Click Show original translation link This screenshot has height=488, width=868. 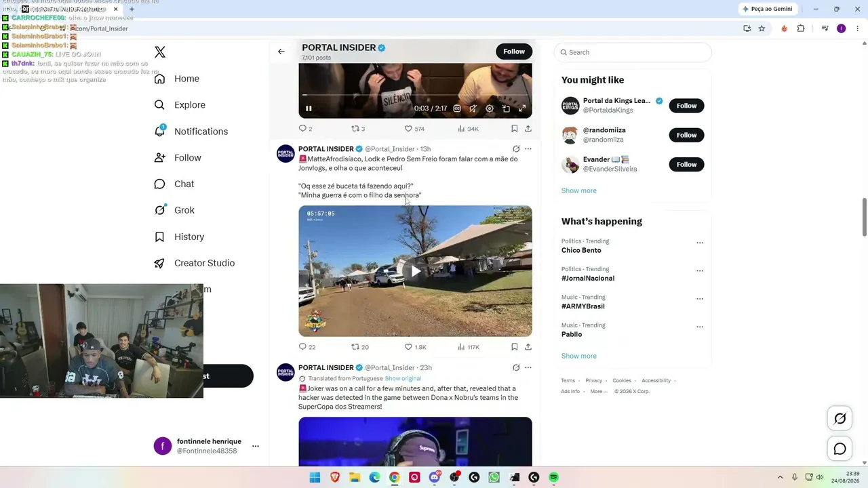(x=403, y=378)
